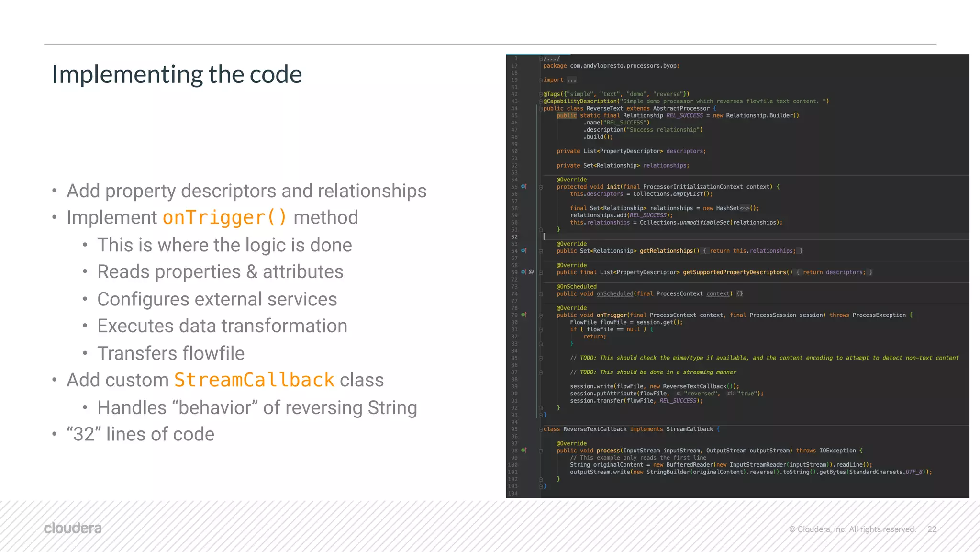The height and width of the screenshot is (552, 980).
Task: Click the return statement on line 82
Action: pyautogui.click(x=595, y=337)
